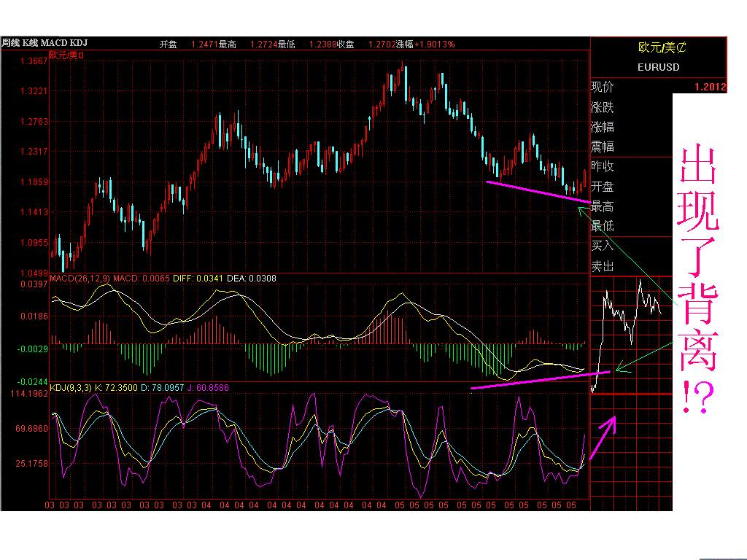Click the 1.2763 price axis label
Screen dimensions: 747x560
[34, 122]
